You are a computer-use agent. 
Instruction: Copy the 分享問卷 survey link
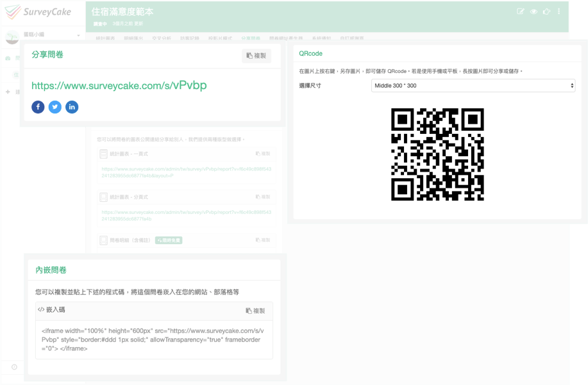(x=256, y=56)
